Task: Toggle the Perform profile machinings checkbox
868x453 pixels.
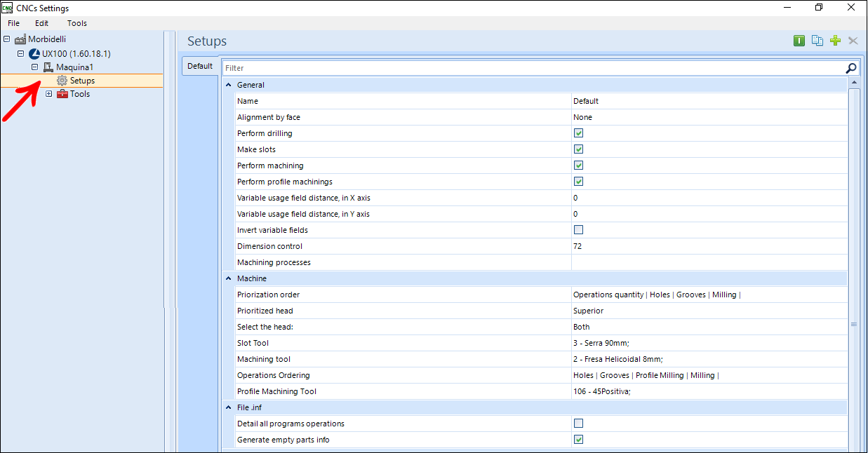Action: 579,182
